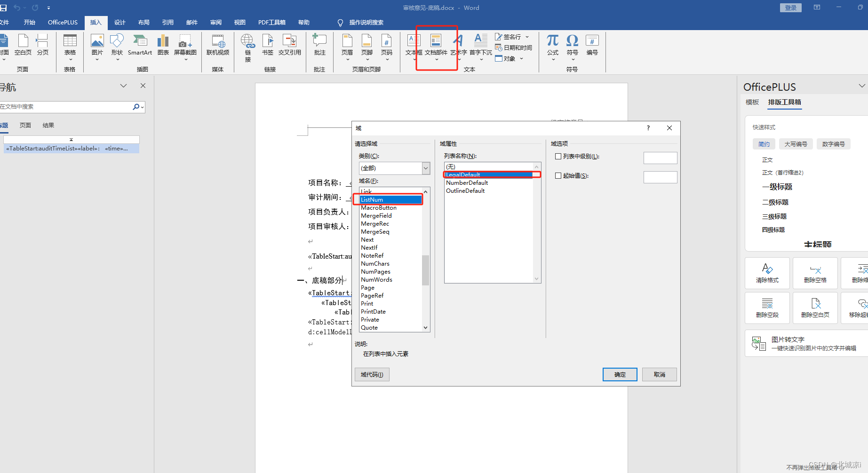Switch to the 邮件 ribbon tab
868x473 pixels.
pyautogui.click(x=191, y=22)
